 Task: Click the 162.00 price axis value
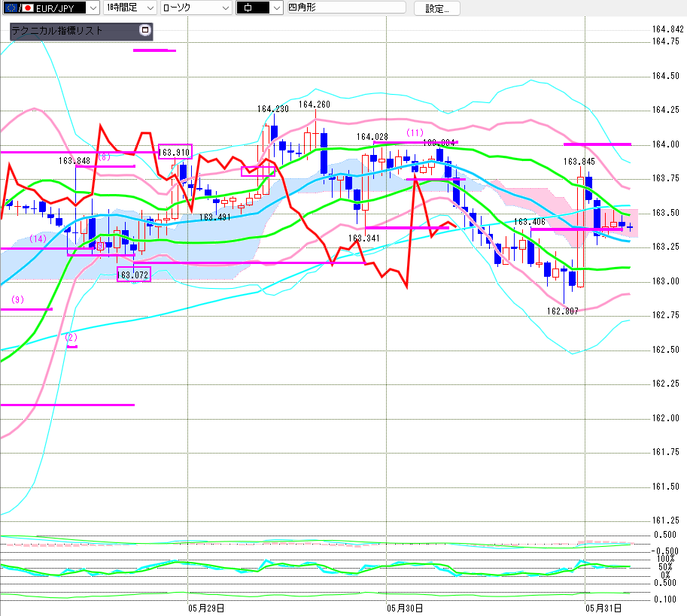(x=665, y=418)
